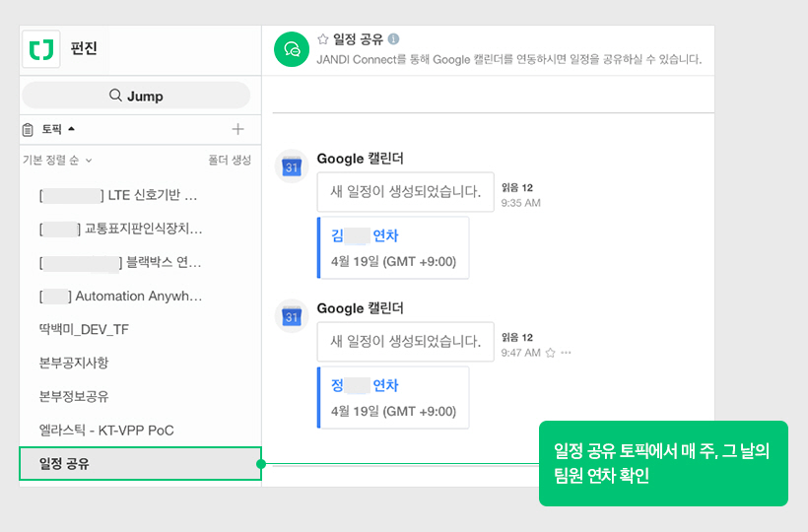
Task: Star the 9:47 AM calendar message
Action: click(550, 353)
